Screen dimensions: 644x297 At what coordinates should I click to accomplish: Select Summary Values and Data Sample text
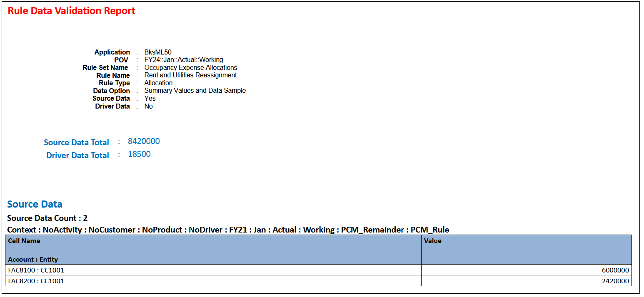(194, 90)
